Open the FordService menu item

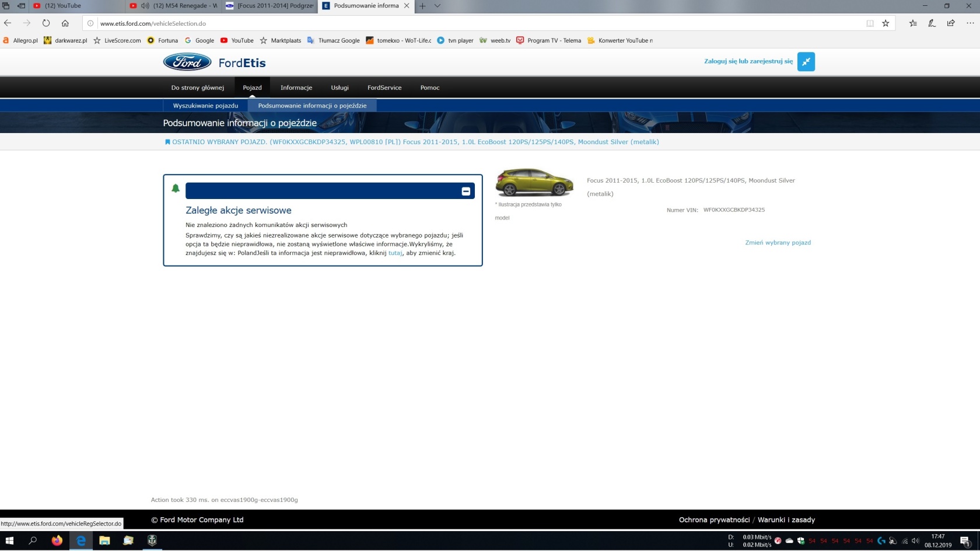(x=384, y=88)
